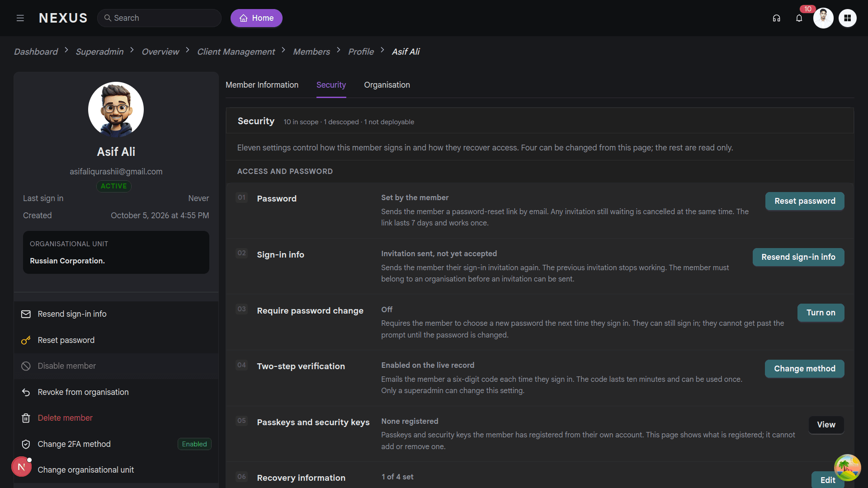Open the apps grid icon
Viewport: 868px width, 488px height.
[x=847, y=18]
